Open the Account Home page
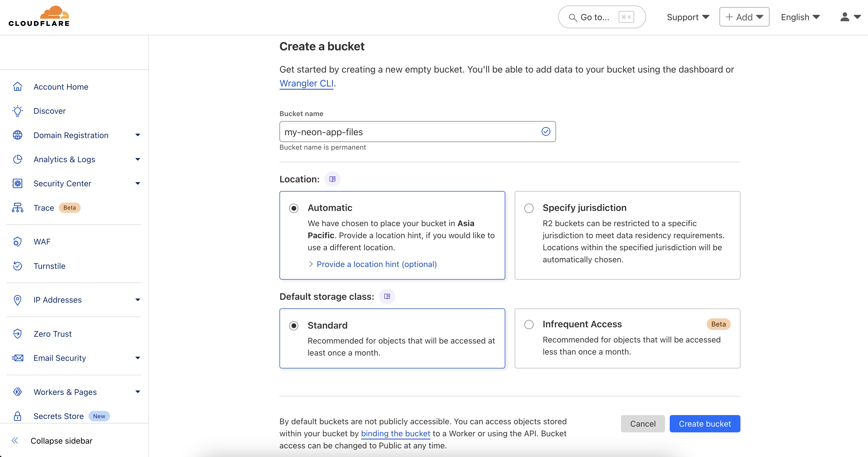 [x=61, y=87]
